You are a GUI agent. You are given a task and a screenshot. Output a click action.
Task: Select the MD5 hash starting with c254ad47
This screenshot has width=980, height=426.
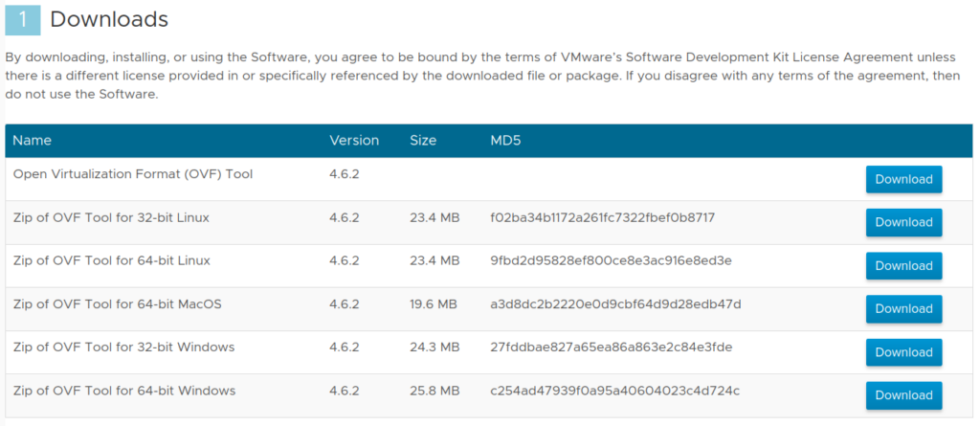614,391
